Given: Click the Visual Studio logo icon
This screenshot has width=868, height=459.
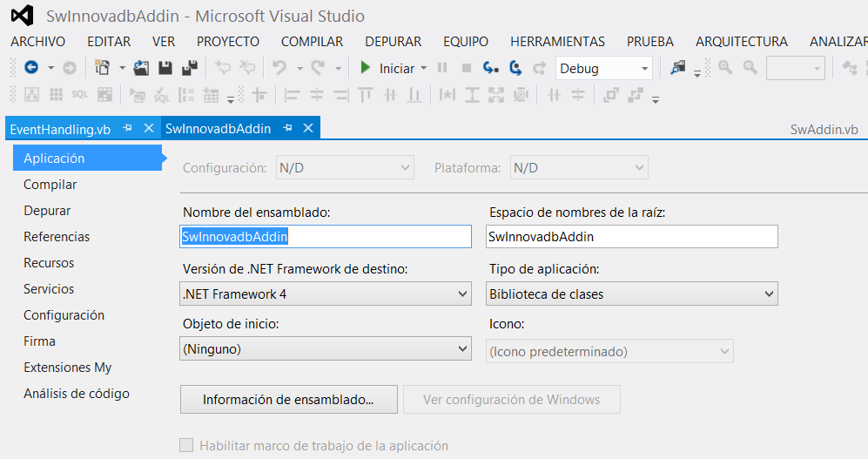Looking at the screenshot, I should 22,15.
